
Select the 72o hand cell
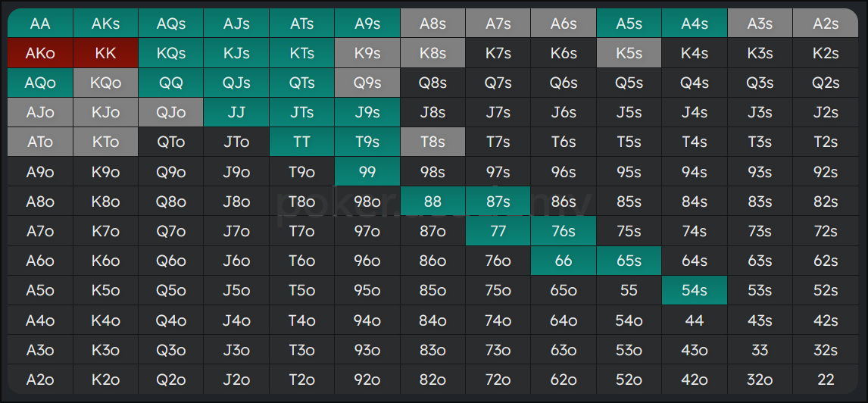click(x=498, y=380)
